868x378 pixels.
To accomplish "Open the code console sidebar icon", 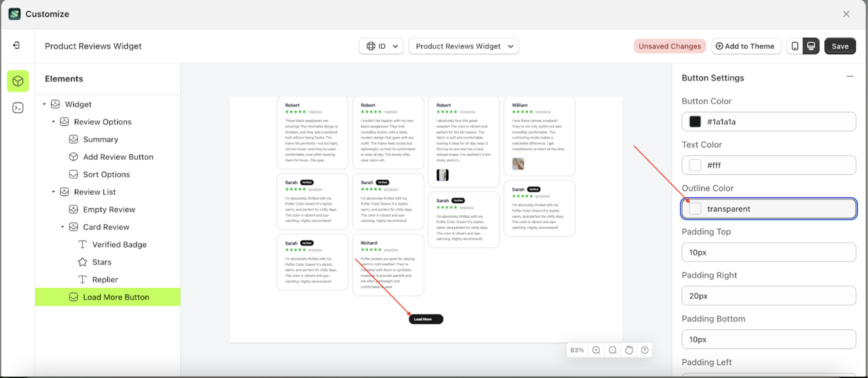I will click(18, 108).
